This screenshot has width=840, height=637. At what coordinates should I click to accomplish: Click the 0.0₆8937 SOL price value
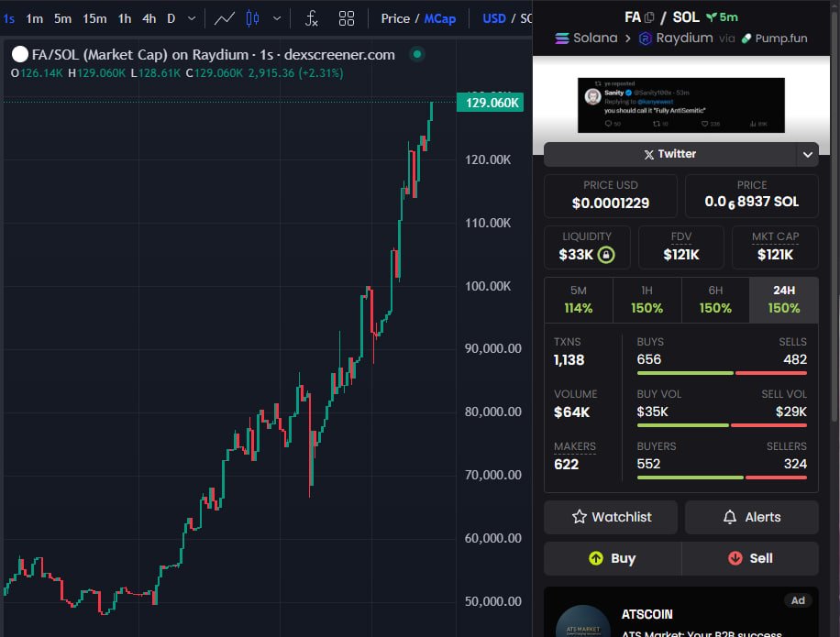pos(752,202)
